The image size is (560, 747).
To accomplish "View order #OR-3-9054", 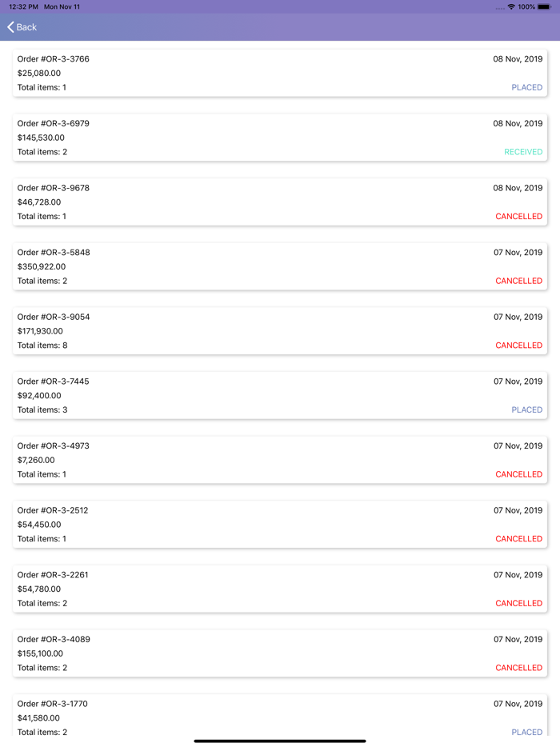I will [x=280, y=331].
